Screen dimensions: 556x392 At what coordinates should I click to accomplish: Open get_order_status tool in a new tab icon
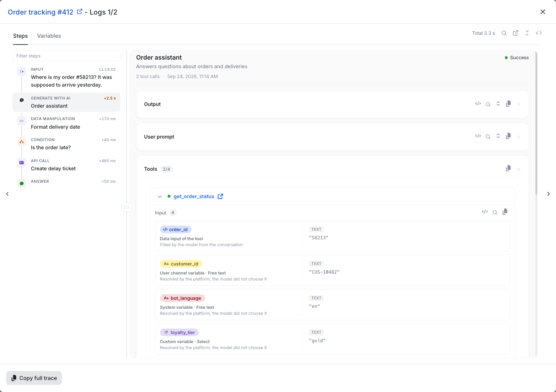(x=220, y=196)
